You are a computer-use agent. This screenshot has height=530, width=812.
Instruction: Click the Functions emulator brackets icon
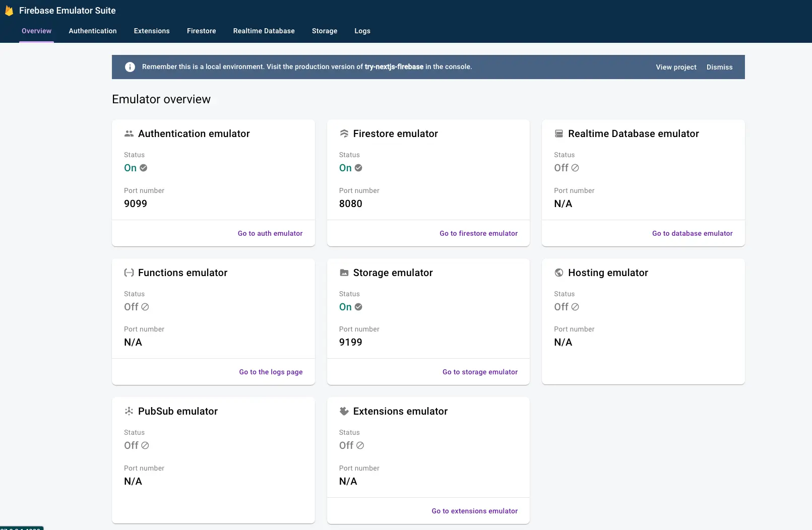129,273
